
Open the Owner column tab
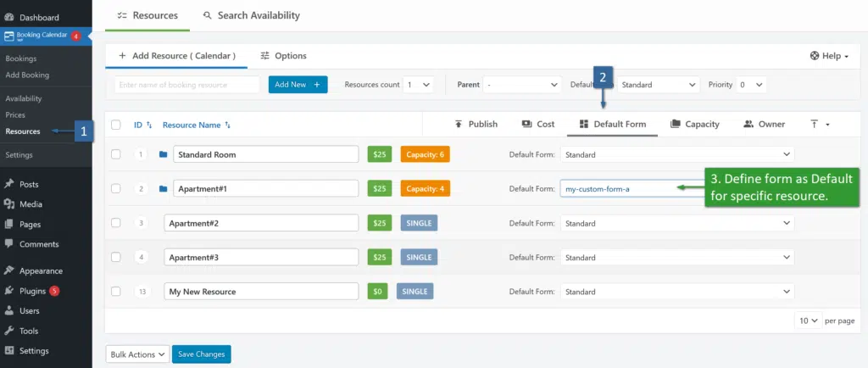point(764,124)
